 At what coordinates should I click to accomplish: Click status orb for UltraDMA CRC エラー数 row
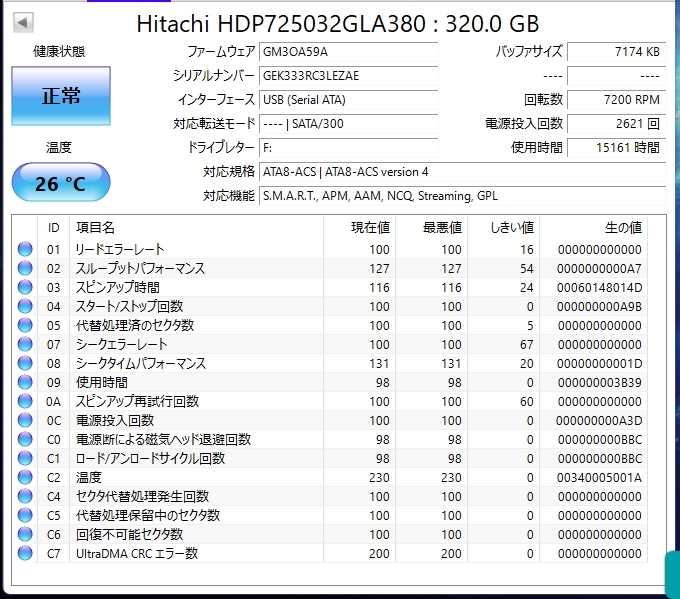[25, 553]
